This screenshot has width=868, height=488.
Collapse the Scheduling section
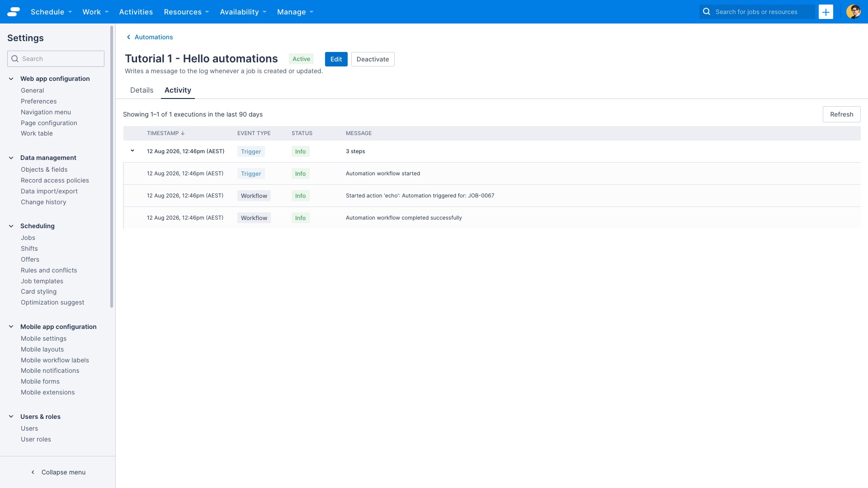(x=11, y=226)
